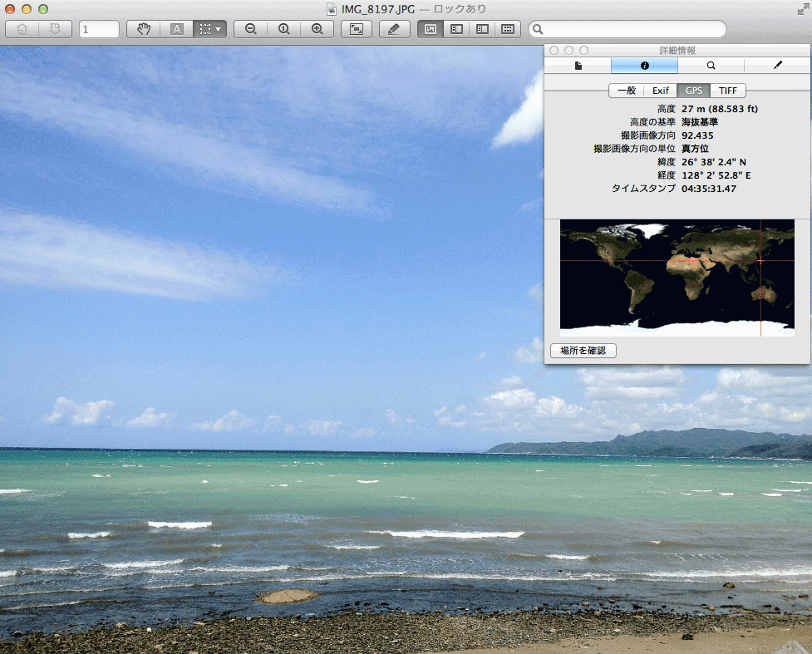
Task: Click the IMG_8197.JPG title text
Action: click(x=378, y=9)
